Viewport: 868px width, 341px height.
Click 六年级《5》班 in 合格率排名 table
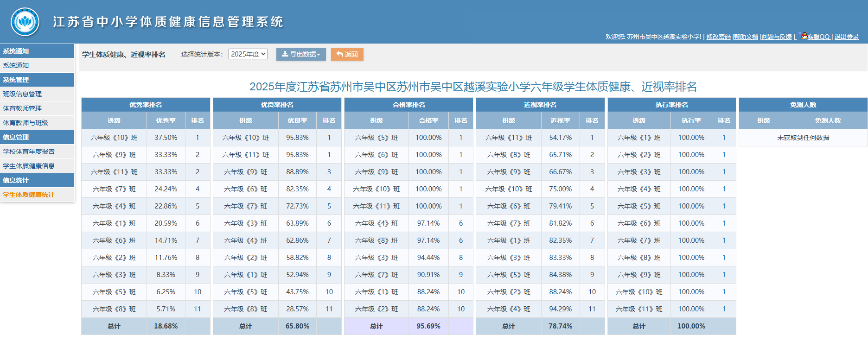click(x=377, y=138)
